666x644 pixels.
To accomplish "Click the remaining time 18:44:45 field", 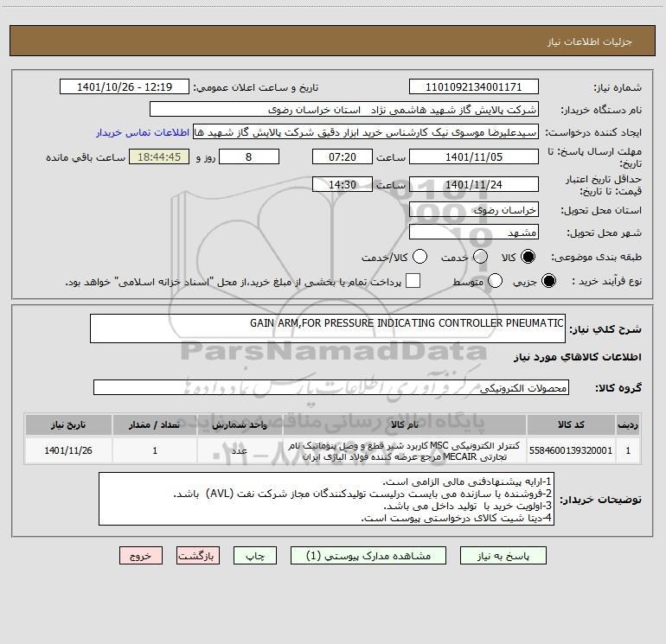I will point(159,156).
